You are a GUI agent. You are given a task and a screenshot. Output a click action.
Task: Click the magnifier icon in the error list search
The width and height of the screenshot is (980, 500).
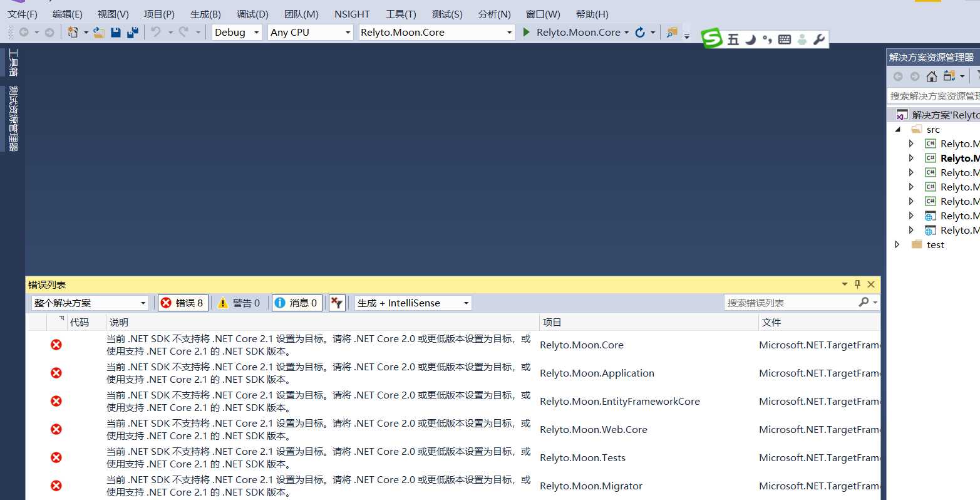click(864, 302)
